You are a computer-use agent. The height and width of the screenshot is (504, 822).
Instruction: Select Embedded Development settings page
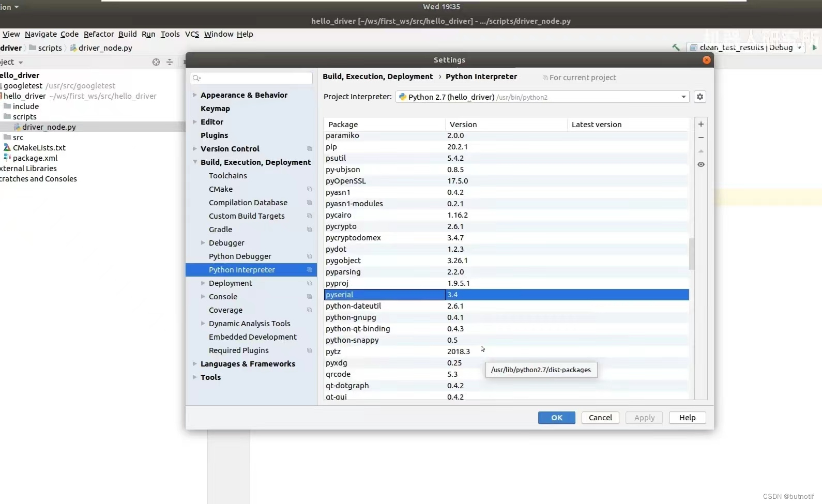click(x=253, y=337)
